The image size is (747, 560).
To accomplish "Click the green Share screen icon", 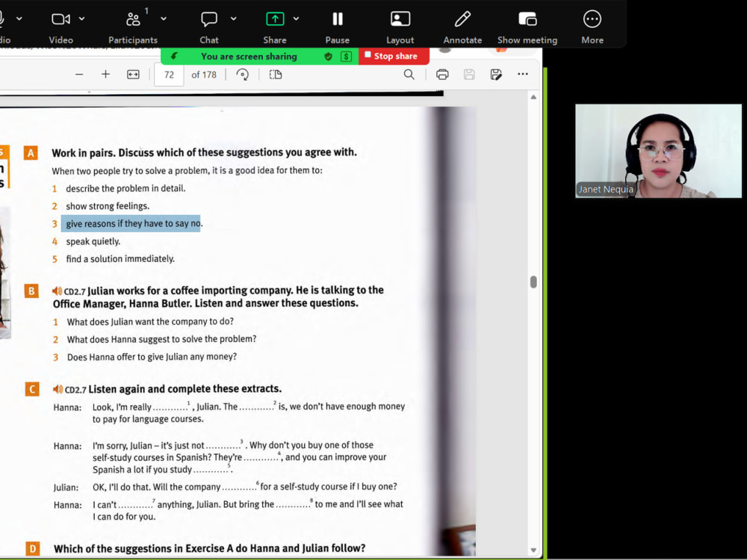I will click(275, 19).
